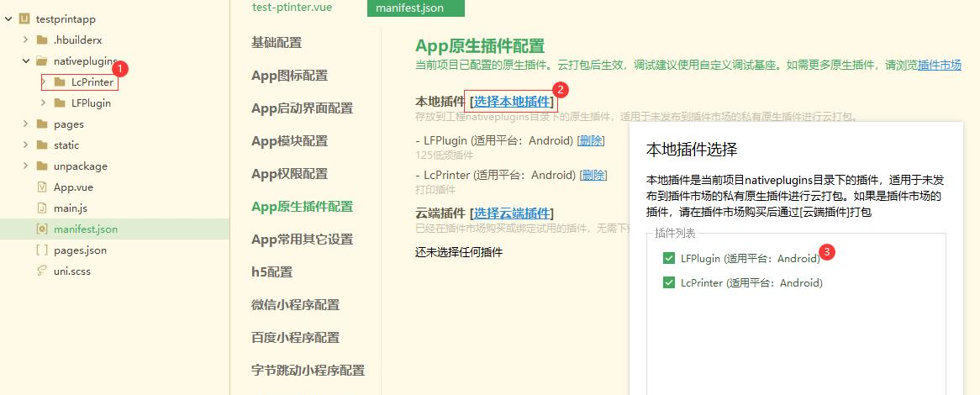Open the 插件市场 link

click(x=940, y=65)
